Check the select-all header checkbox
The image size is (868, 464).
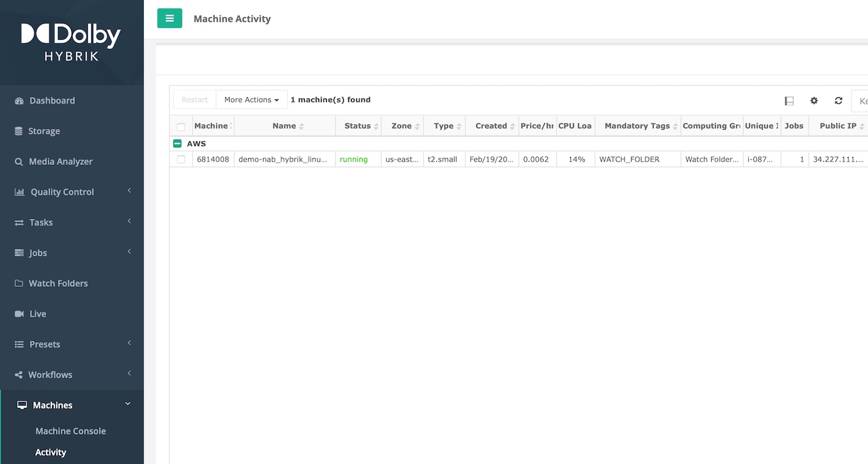[181, 126]
